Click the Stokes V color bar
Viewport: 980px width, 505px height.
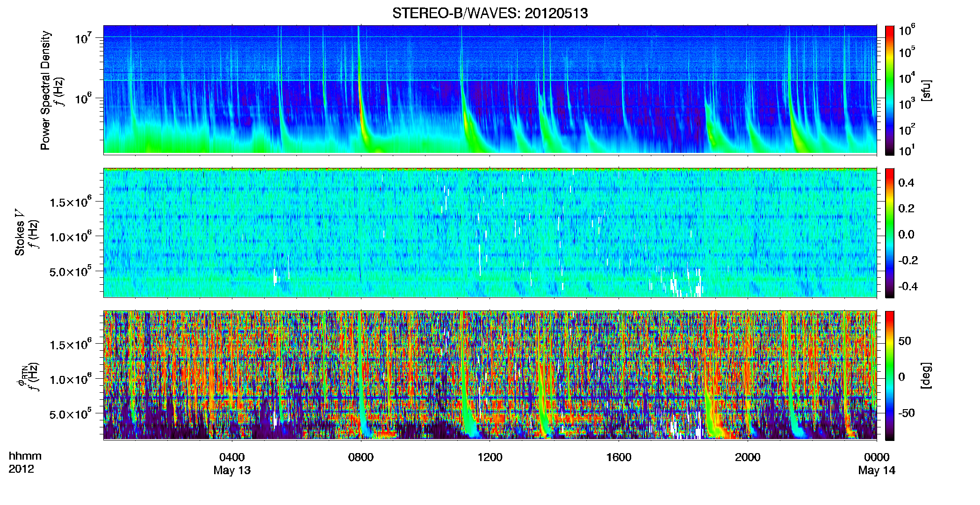[889, 233]
